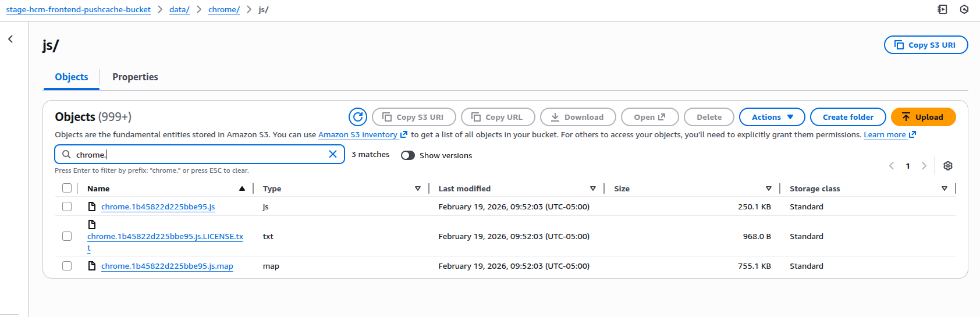Screen dimensions: 980x317
Task: Select checkbox for chrome.1b45822d225bbe95.js
Action: pos(67,206)
